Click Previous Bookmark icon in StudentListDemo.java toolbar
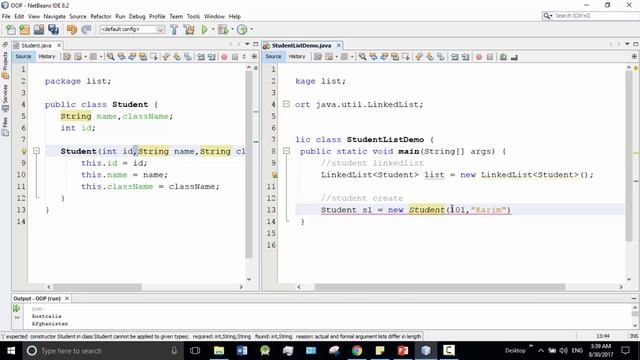 (x=419, y=57)
